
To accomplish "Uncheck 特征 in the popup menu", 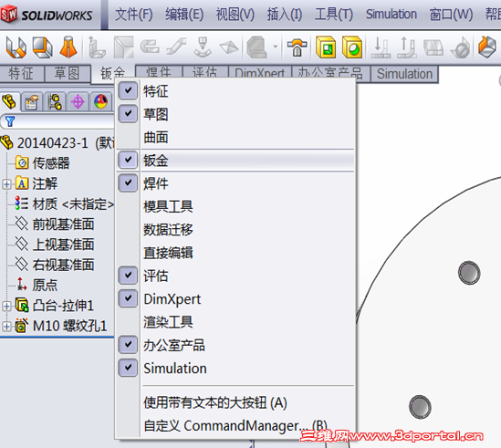I will click(x=128, y=90).
